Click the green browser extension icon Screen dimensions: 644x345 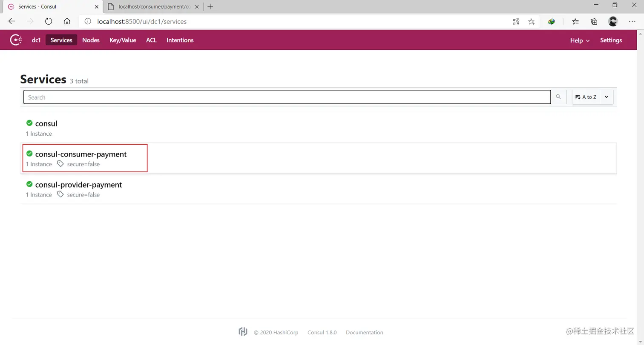[551, 21]
